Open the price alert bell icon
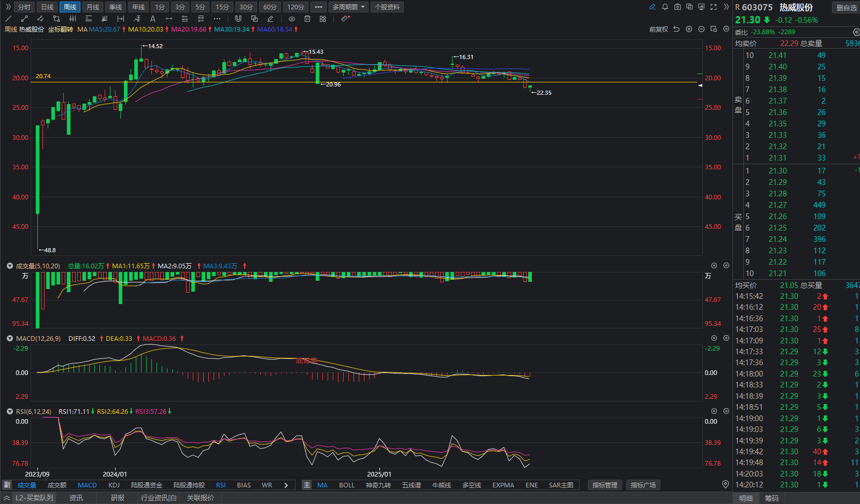 pos(665,7)
